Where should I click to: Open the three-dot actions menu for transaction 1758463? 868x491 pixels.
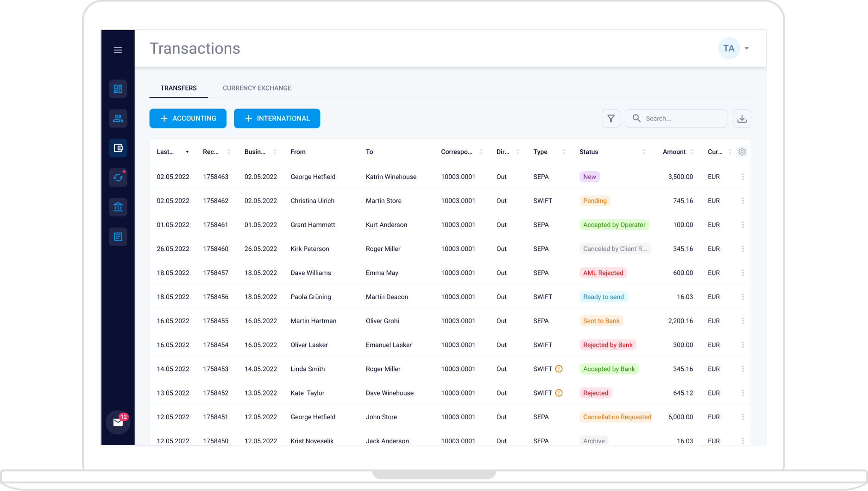[x=743, y=177]
